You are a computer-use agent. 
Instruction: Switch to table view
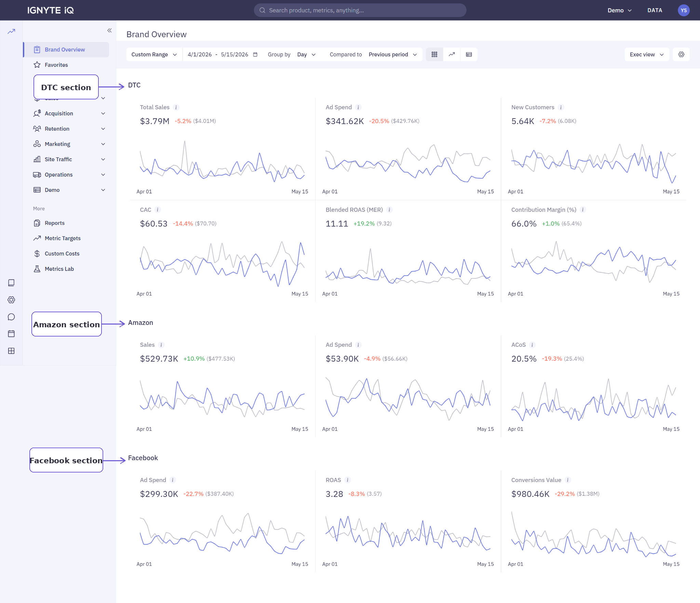469,54
